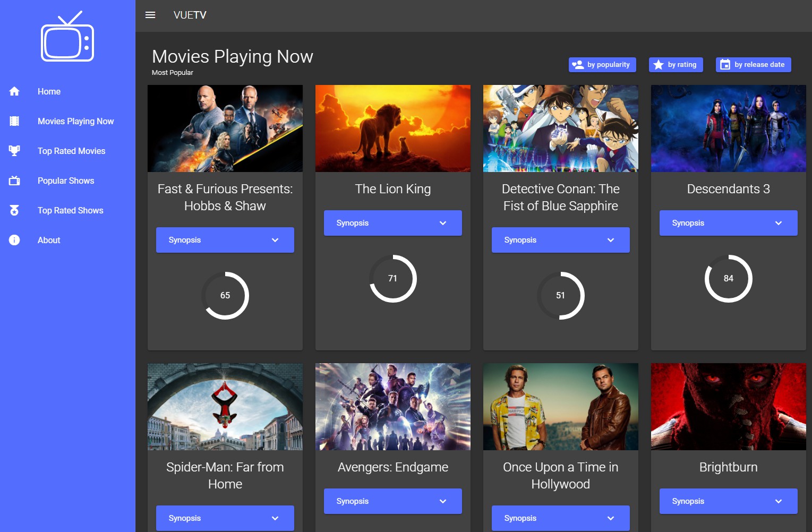The height and width of the screenshot is (532, 812).
Task: Click the TV icon for Popular Shows
Action: pyautogui.click(x=14, y=181)
